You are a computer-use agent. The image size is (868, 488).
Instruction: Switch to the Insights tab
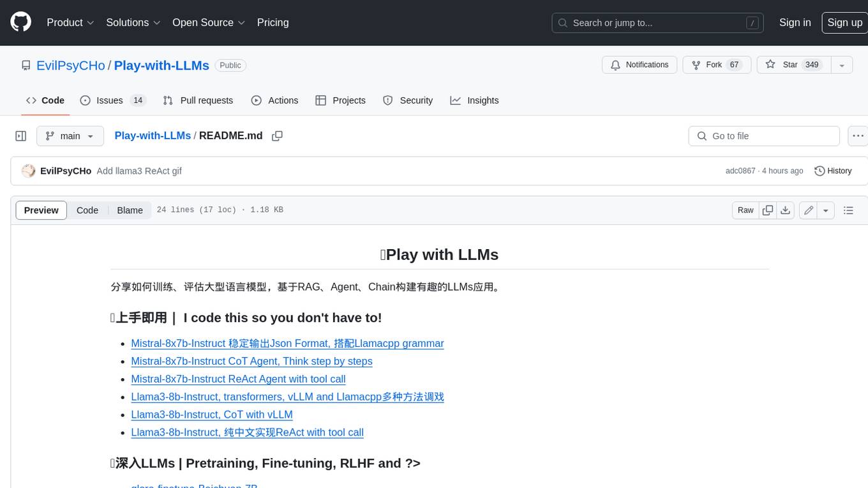coord(474,100)
